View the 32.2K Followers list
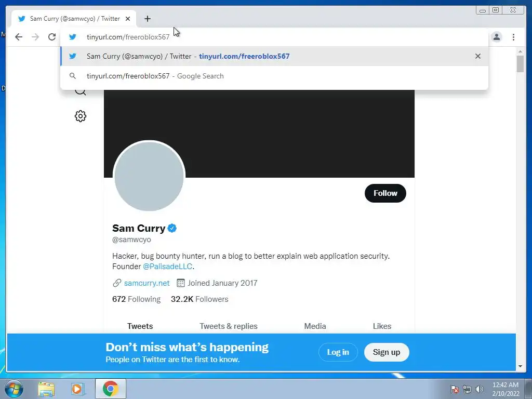Viewport: 532px width, 399px height. (x=199, y=299)
